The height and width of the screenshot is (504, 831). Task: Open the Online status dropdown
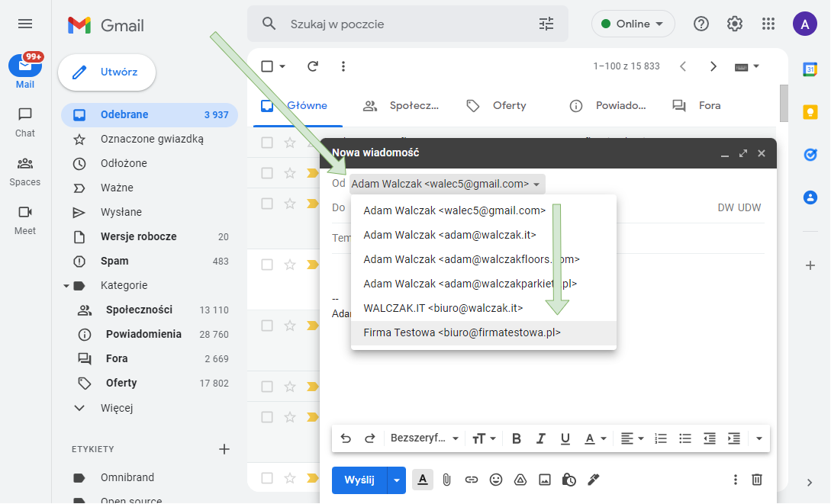click(633, 24)
